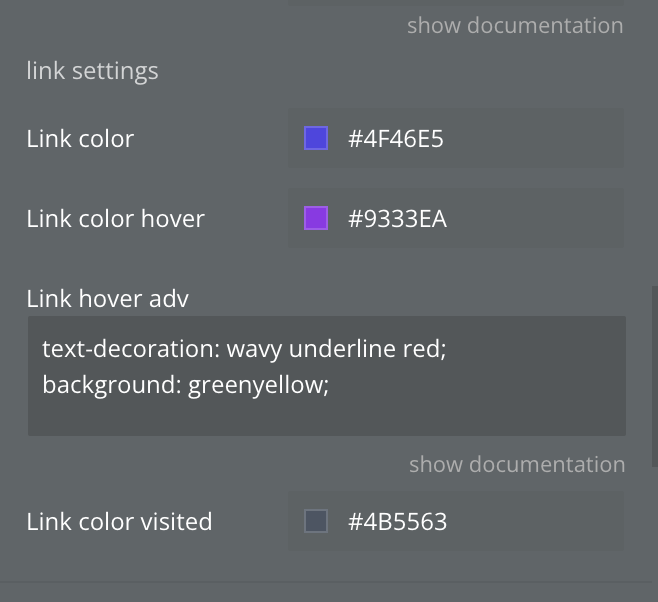658x602 pixels.
Task: Click the word 'wavy' in hover CSS
Action: click(254, 350)
